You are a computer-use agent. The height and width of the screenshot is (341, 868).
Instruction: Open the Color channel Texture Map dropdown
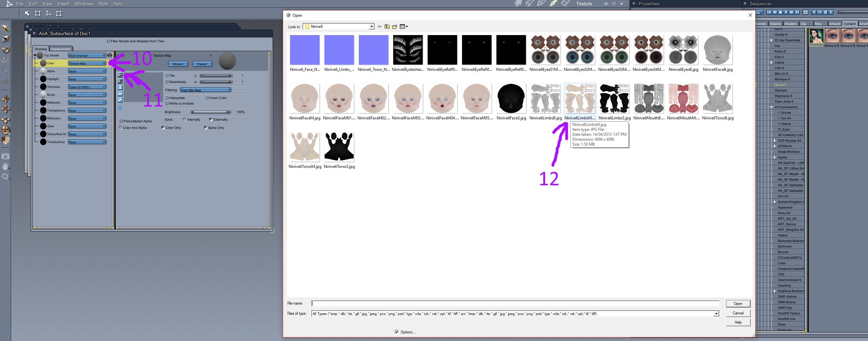[x=87, y=63]
